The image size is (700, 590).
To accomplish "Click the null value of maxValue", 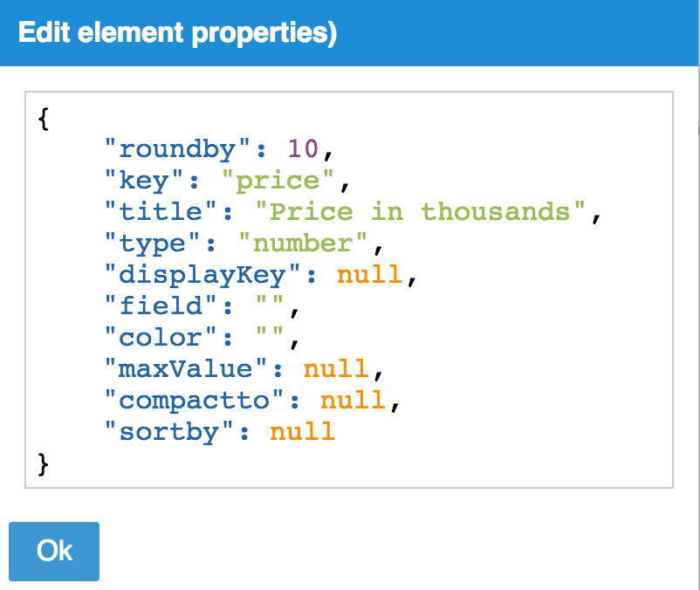I will pos(337,369).
